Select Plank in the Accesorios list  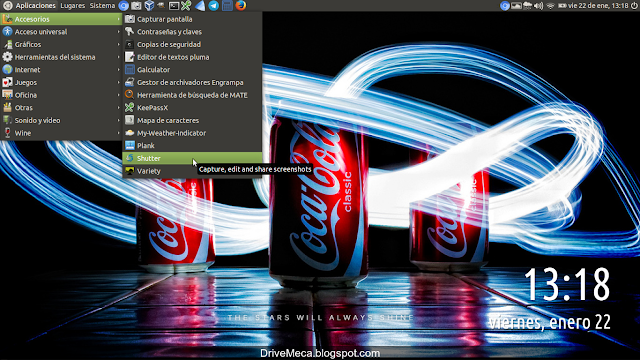click(x=192, y=146)
